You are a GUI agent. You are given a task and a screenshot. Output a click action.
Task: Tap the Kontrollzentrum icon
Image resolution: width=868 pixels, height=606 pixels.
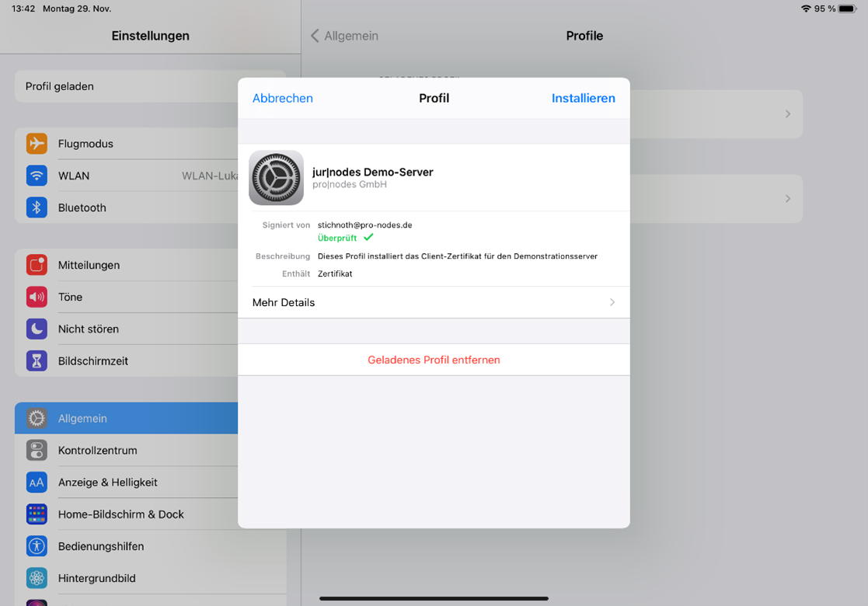click(x=37, y=450)
